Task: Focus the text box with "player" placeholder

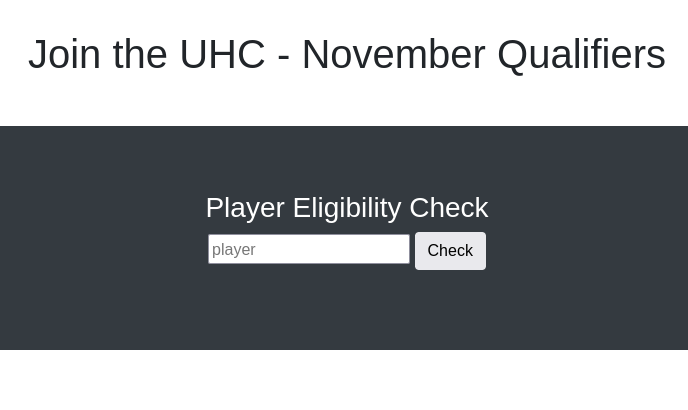Action: pyautogui.click(x=309, y=249)
